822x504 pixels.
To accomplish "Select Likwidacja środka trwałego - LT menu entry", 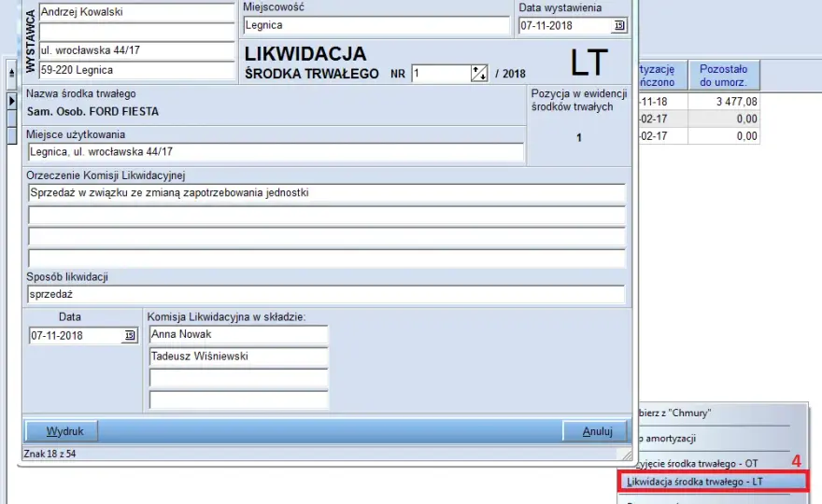I will pos(713,482).
